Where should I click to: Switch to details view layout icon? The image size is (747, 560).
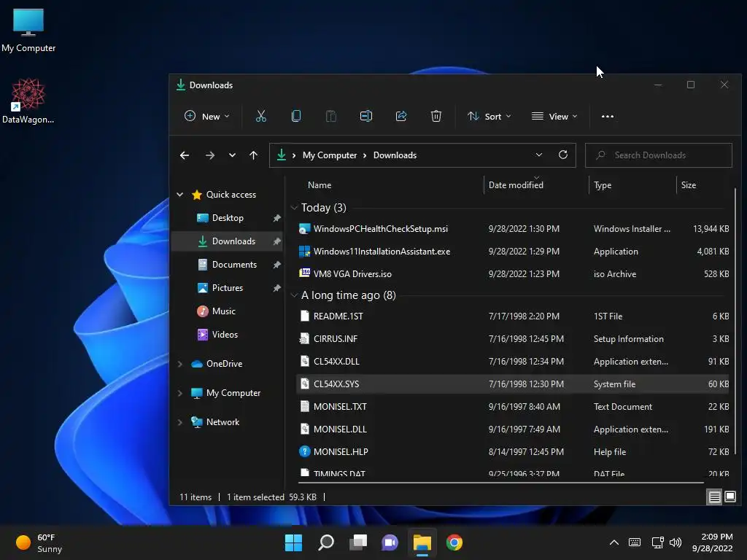pyautogui.click(x=715, y=497)
